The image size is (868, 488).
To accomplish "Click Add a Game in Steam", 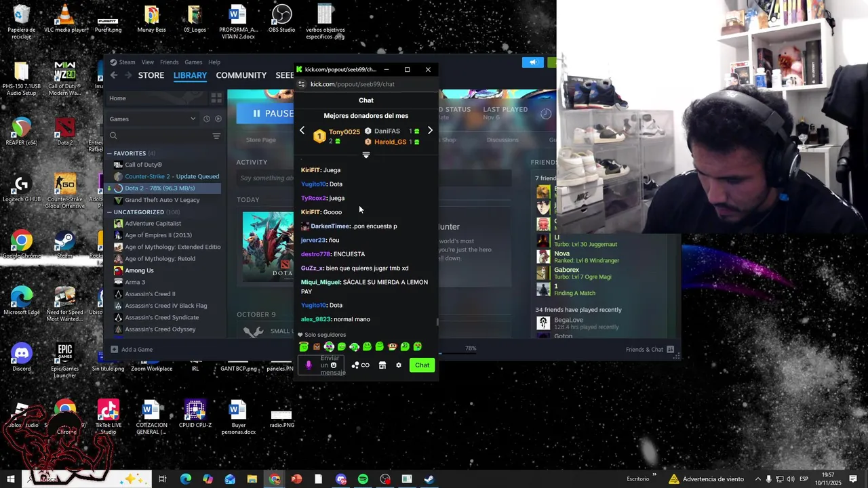I will click(132, 350).
